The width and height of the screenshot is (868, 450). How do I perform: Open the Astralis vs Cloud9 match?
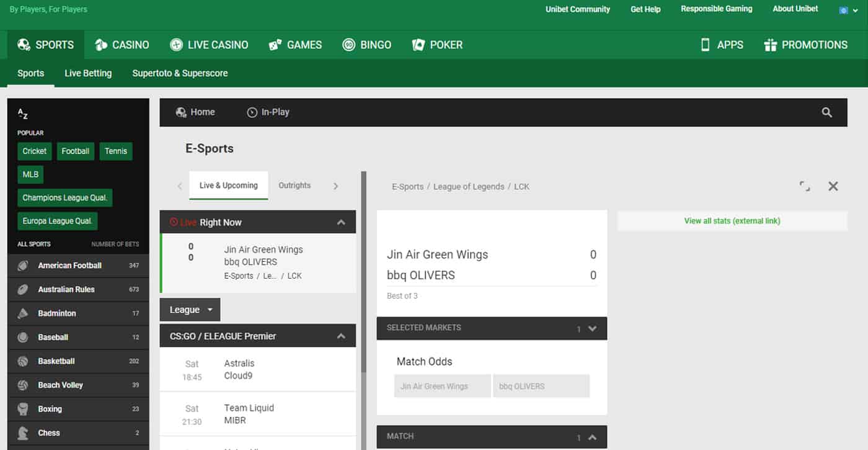tap(258, 369)
